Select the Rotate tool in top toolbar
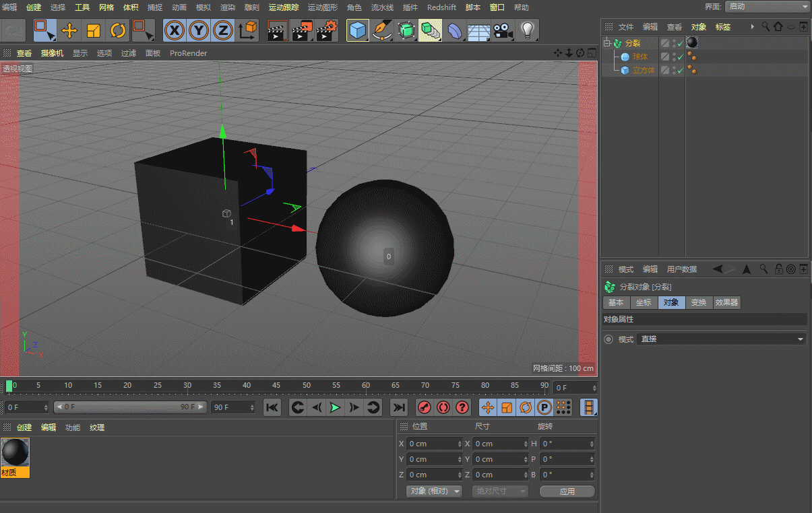The height and width of the screenshot is (513, 812). click(118, 30)
